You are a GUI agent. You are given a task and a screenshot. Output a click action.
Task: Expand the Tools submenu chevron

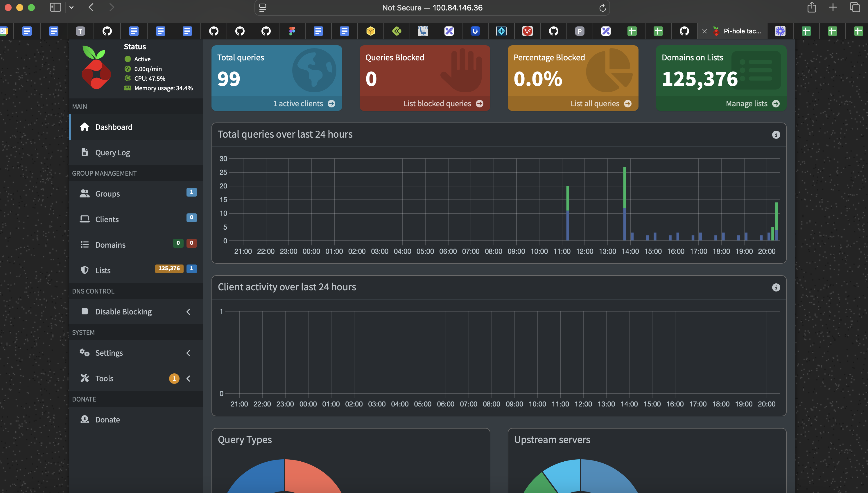pos(188,378)
